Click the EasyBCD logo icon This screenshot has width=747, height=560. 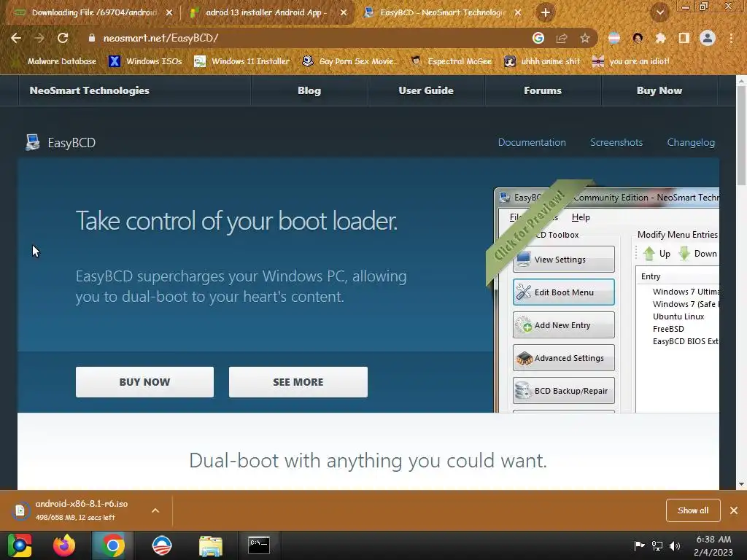(32, 142)
